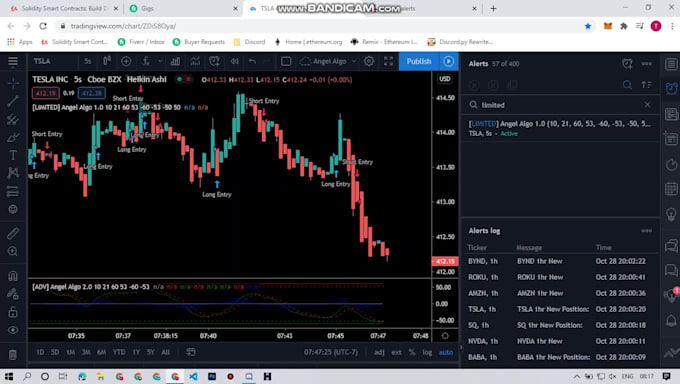Create alert using the toolbar clock icon

(x=214, y=61)
